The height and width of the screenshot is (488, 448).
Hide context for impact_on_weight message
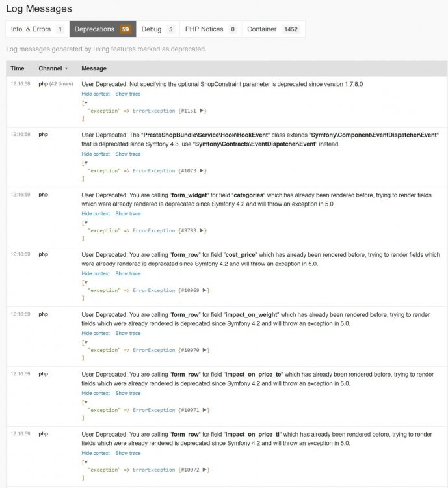(x=96, y=333)
